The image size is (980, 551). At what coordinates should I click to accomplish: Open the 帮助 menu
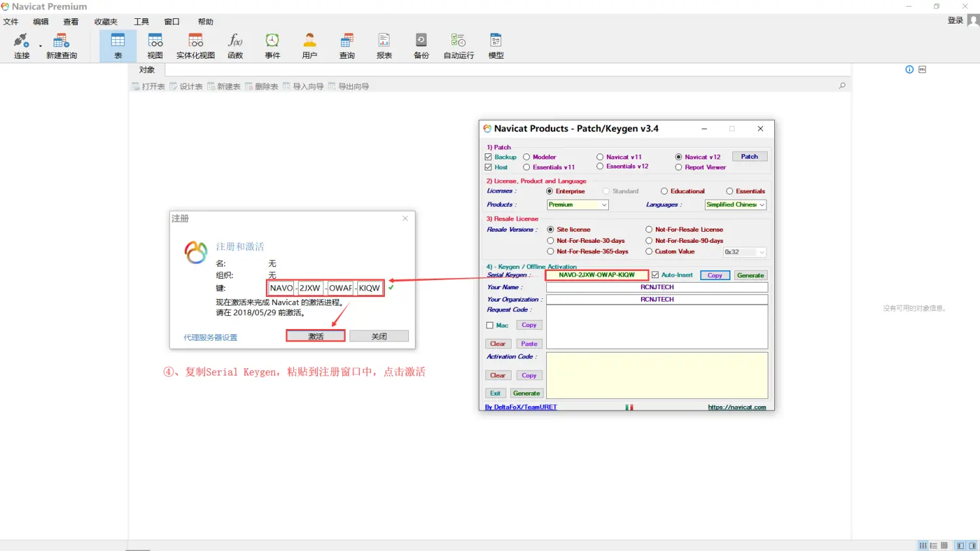(x=206, y=22)
